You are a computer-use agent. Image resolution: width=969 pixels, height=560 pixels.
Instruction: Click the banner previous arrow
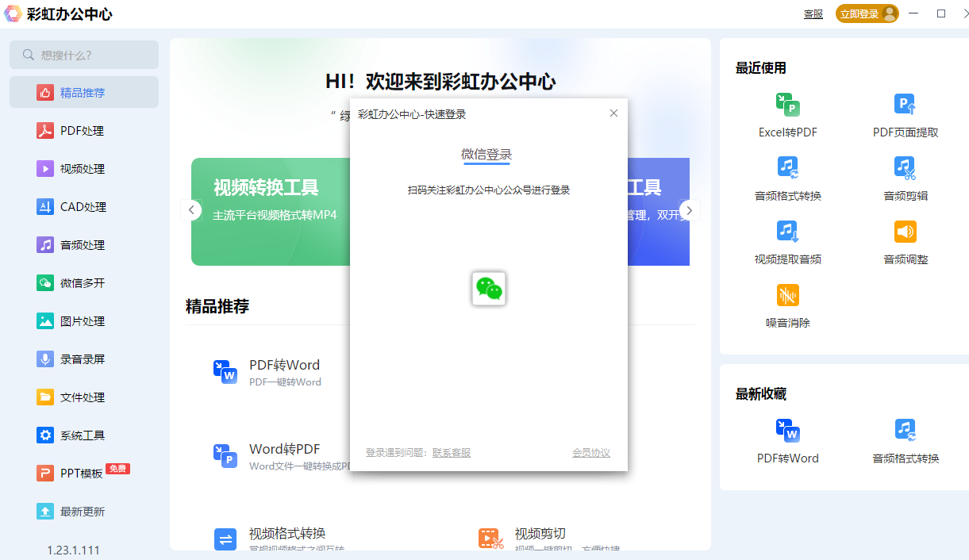point(191,210)
